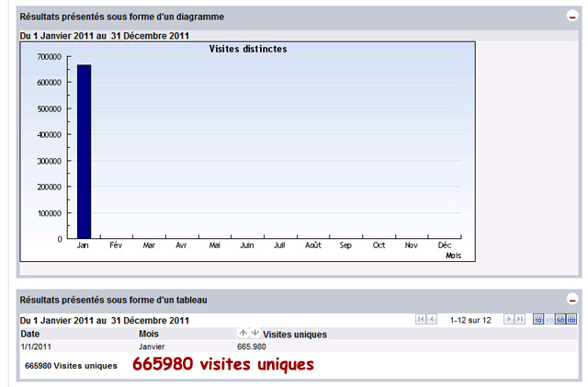Go to first page of table

click(x=421, y=319)
